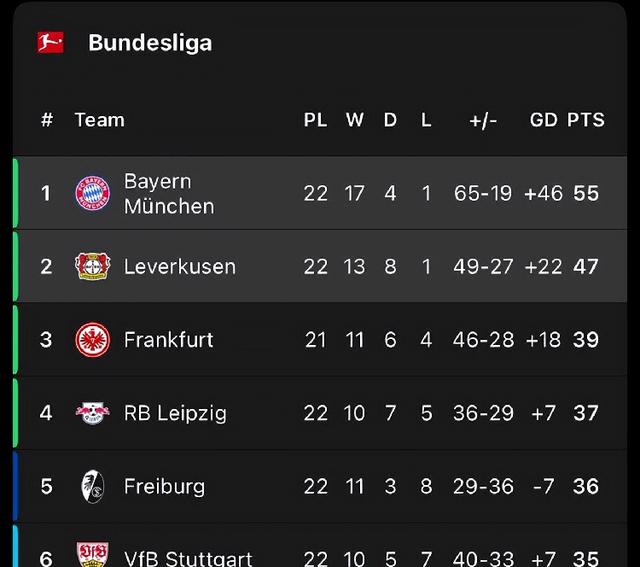Tap the W wins column header
640x567 pixels.
(x=355, y=120)
